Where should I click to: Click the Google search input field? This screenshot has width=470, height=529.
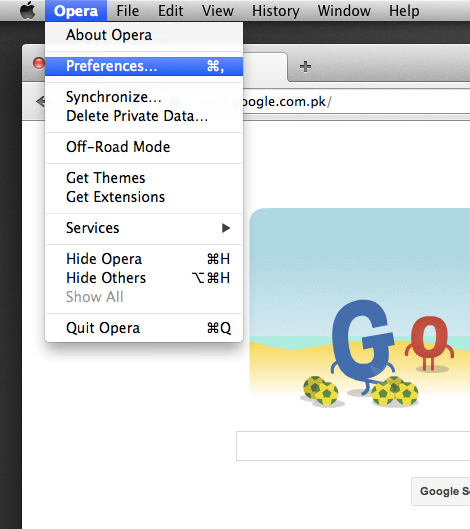click(353, 446)
